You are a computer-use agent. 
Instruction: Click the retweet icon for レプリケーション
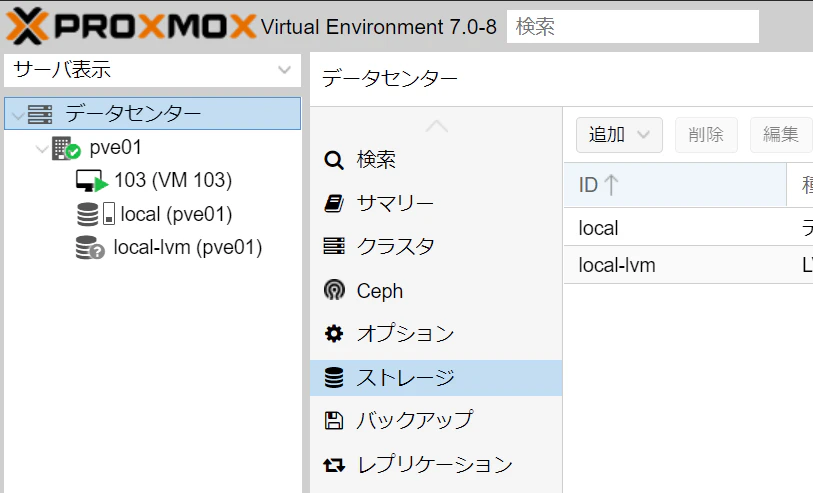pos(334,465)
